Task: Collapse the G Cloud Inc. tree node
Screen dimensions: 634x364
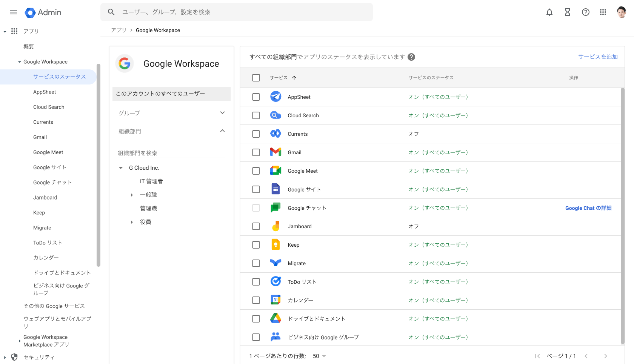Action: click(x=121, y=168)
